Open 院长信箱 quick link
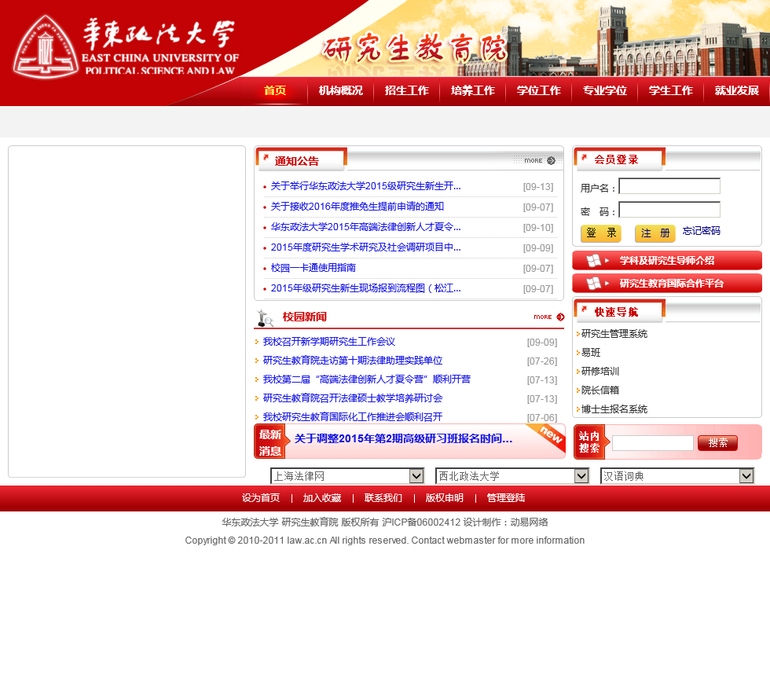The width and height of the screenshot is (770, 700). click(x=600, y=390)
